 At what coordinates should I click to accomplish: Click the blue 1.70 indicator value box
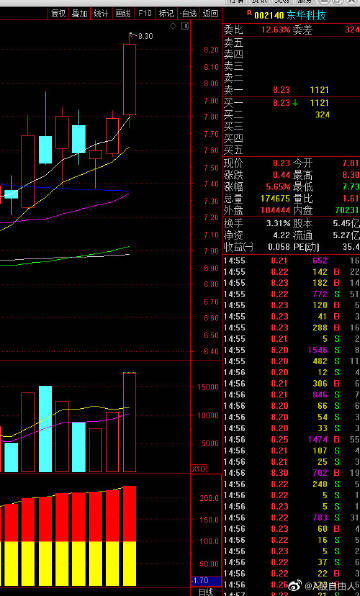pos(206,581)
